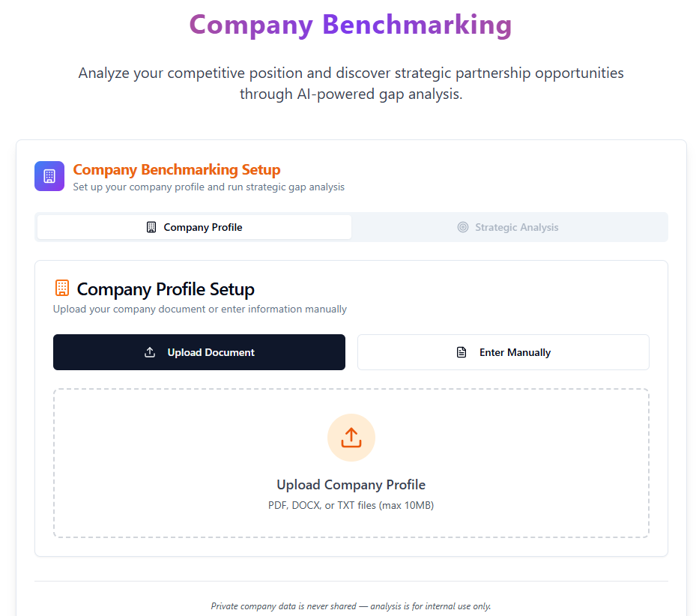Screen dimensions: 699x616
Task: Select the Upload Document button
Action: click(199, 352)
